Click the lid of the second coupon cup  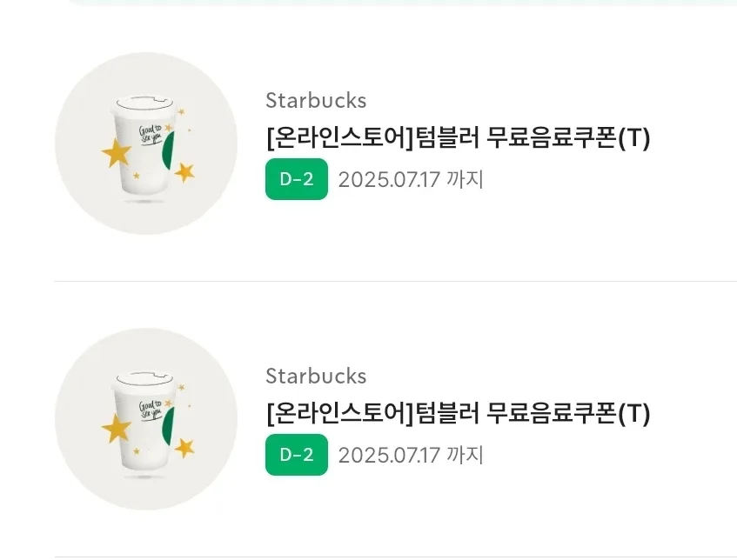(x=144, y=381)
